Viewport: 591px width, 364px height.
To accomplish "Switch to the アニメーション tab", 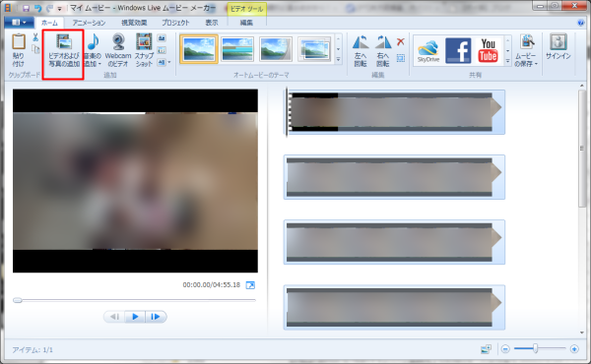I will point(89,23).
